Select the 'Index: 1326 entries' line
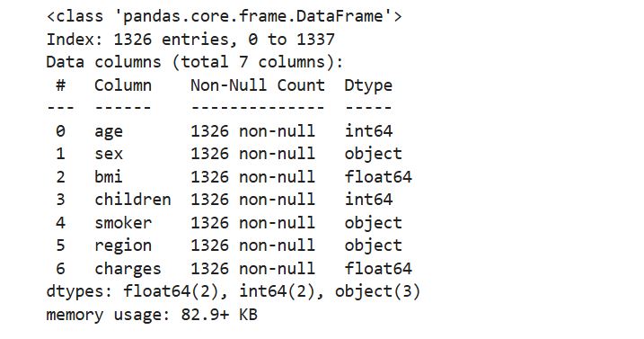Screen dimensions: 644x339 [190, 40]
